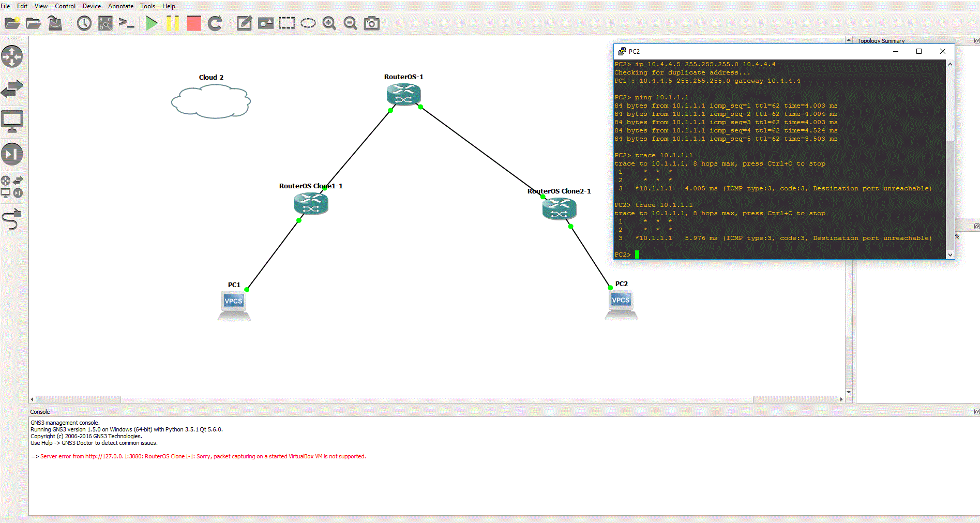The width and height of the screenshot is (980, 523).
Task: Start all devices with the green play icon
Action: pos(152,23)
